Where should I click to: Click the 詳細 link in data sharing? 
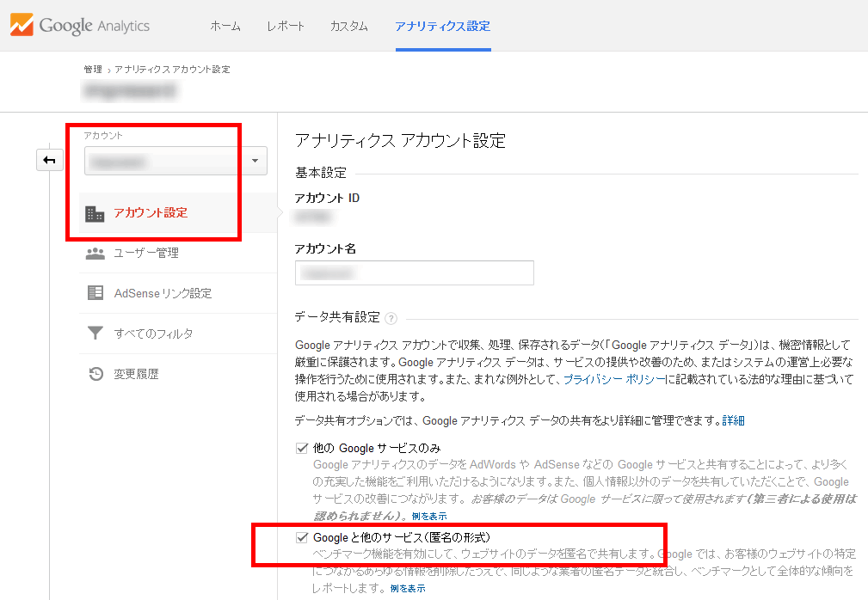[x=734, y=420]
